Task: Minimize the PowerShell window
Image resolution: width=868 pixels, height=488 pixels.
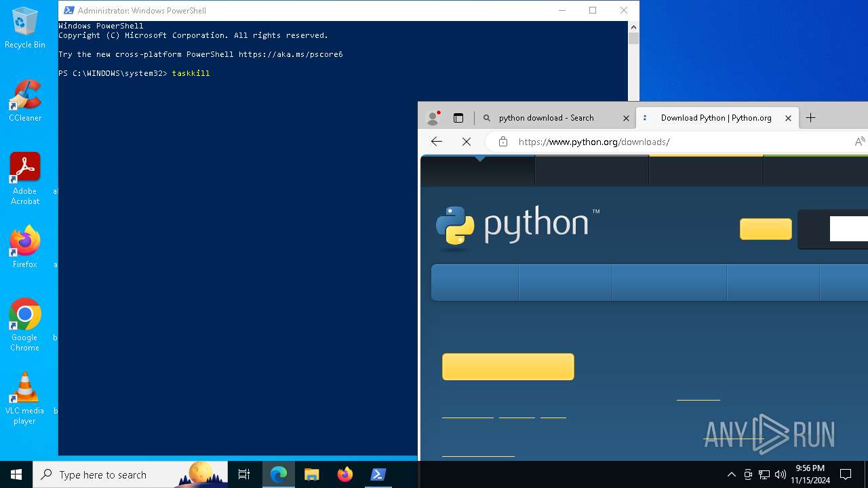Action: [561, 10]
